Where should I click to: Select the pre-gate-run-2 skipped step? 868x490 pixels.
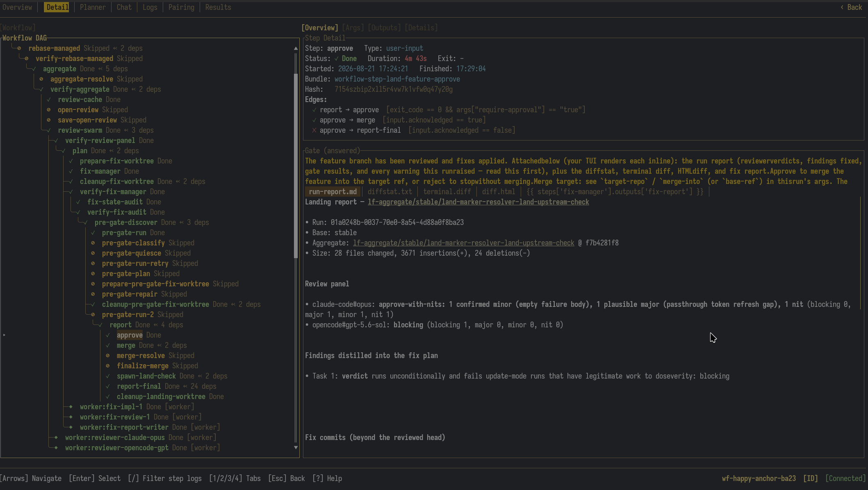(x=128, y=315)
